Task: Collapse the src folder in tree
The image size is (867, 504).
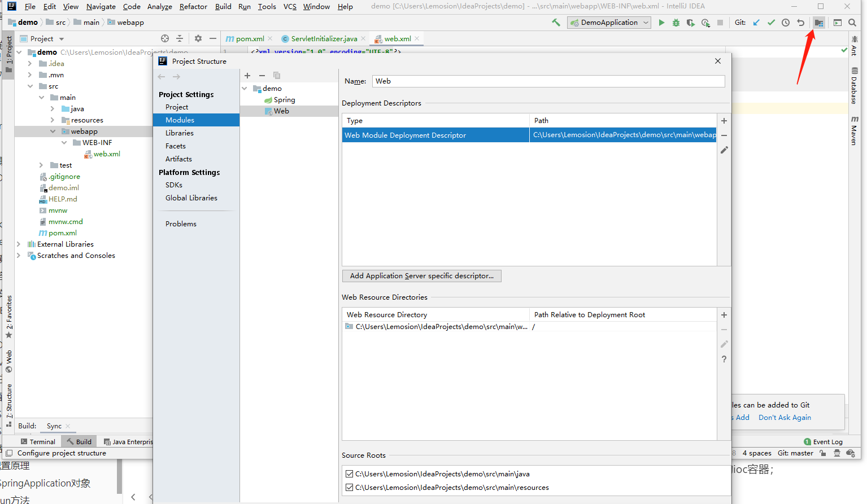Action: [31, 86]
